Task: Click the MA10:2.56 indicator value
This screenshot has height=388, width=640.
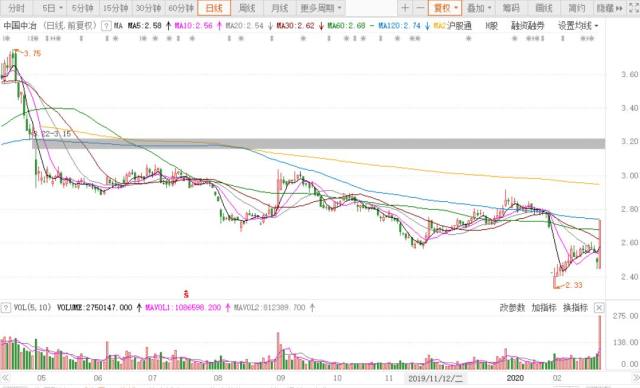Action: click(194, 26)
